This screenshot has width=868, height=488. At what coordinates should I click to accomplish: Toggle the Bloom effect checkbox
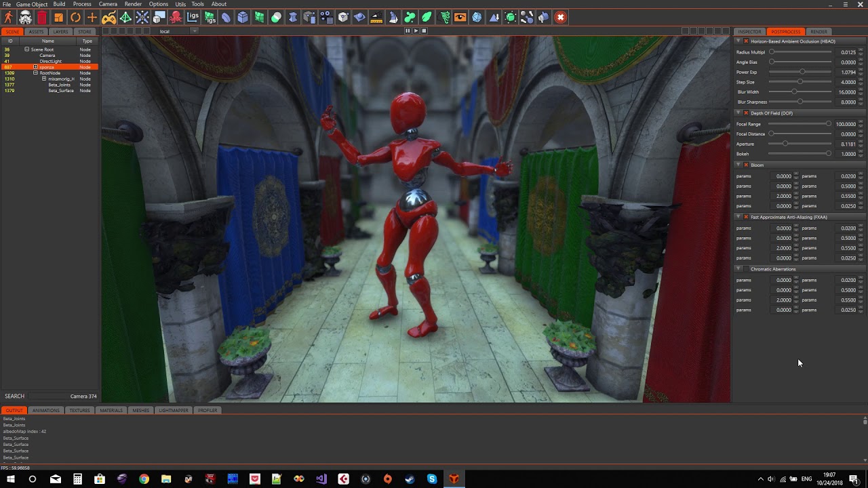click(x=746, y=165)
